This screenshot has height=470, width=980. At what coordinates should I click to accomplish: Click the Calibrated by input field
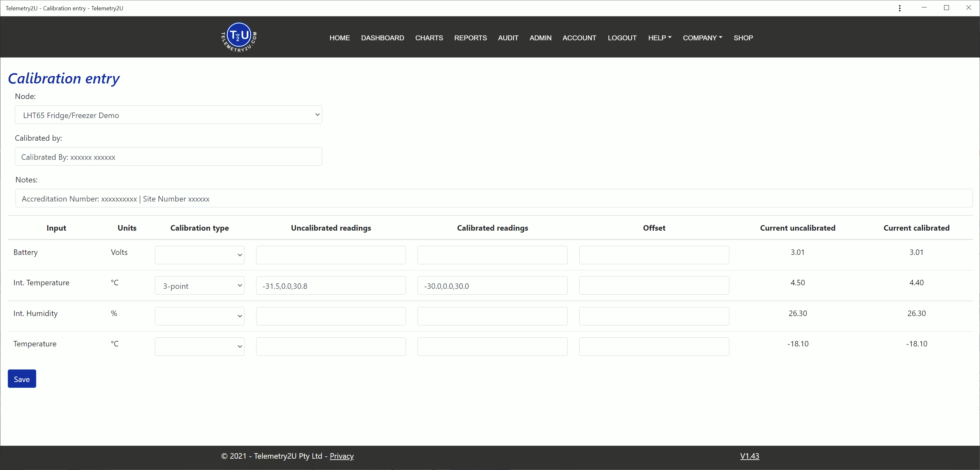168,157
